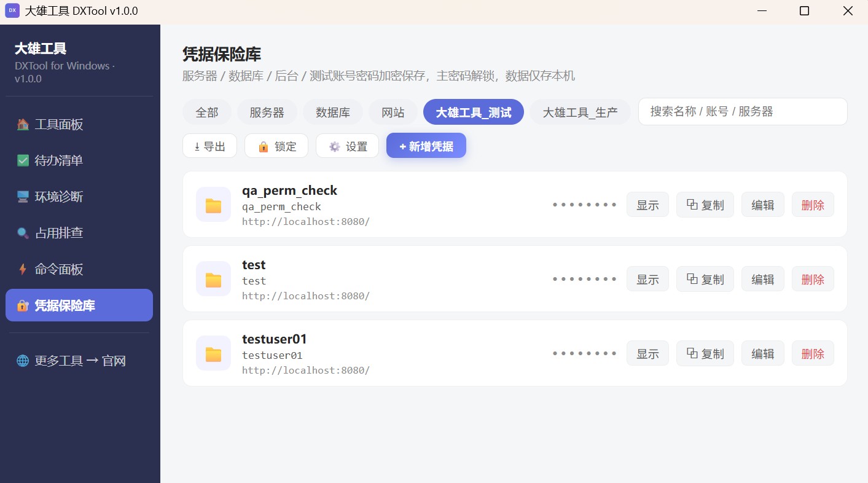Switch to the 服务器 filter tab
This screenshot has width=868, height=483.
[267, 112]
